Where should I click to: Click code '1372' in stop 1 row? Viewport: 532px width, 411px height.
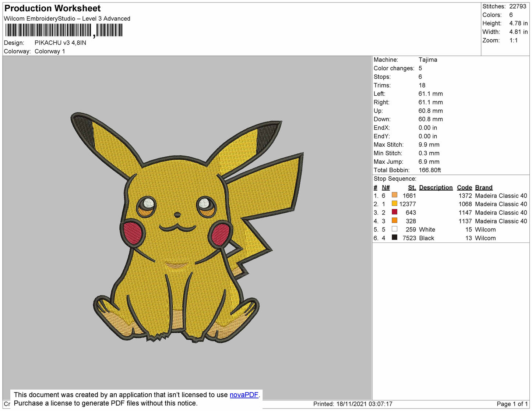pos(465,196)
